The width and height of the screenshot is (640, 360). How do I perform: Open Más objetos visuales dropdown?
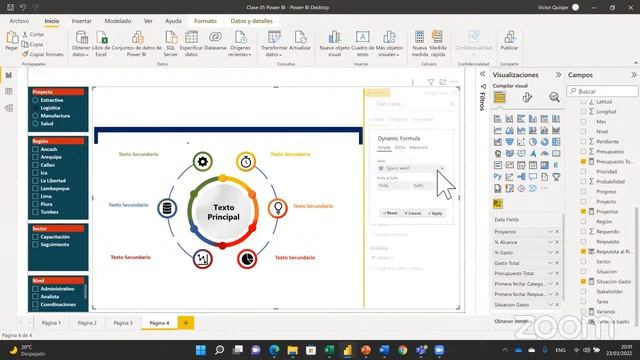click(x=389, y=51)
